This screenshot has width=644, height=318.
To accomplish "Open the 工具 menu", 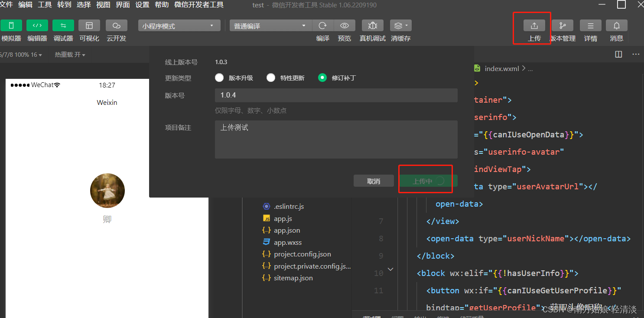I will pyautogui.click(x=45, y=5).
